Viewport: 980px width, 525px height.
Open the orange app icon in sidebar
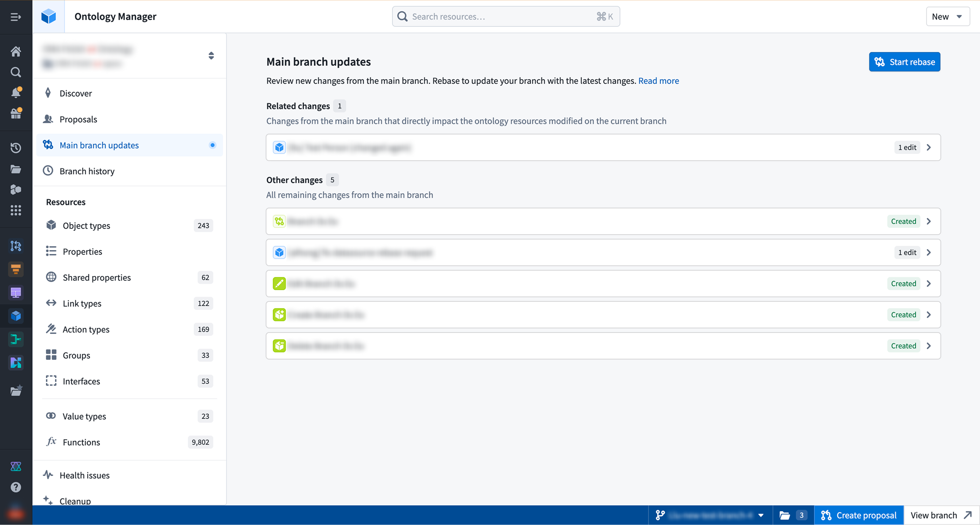point(16,269)
